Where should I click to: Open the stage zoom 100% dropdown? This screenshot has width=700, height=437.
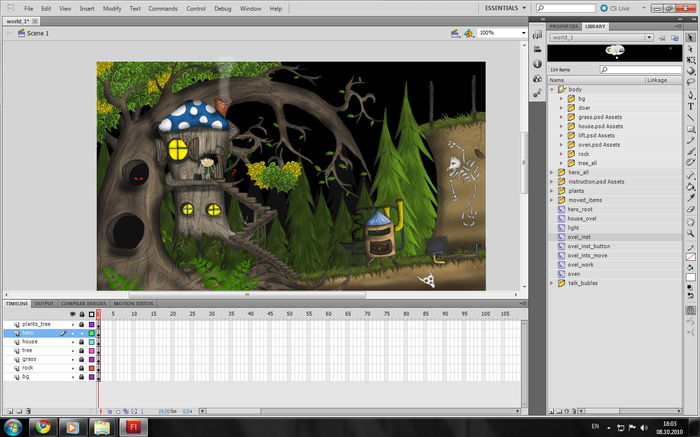pyautogui.click(x=523, y=33)
